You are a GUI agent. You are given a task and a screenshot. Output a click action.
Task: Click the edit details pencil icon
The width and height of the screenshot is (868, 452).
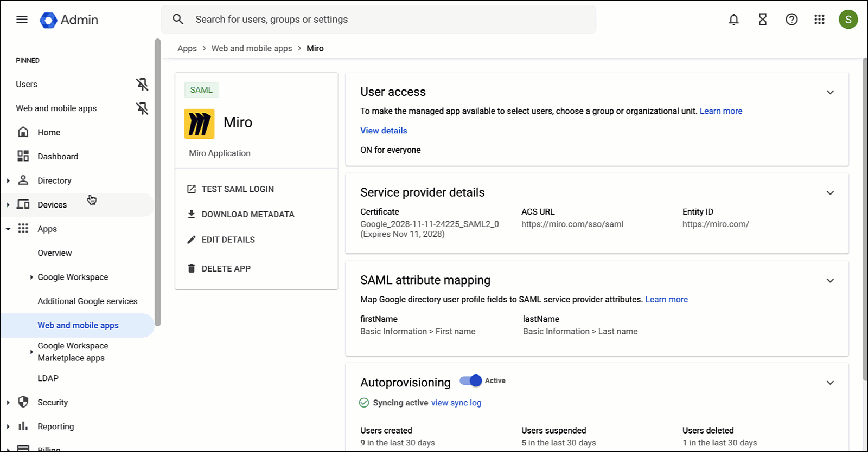192,240
